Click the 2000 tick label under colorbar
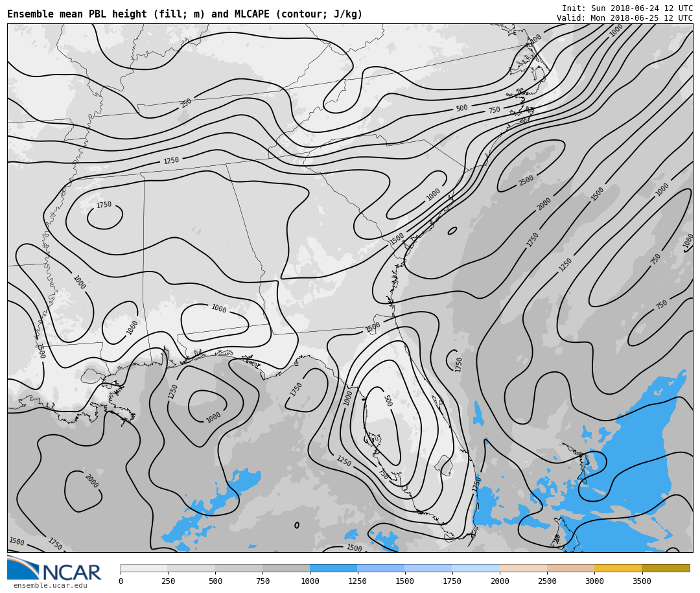 (499, 581)
